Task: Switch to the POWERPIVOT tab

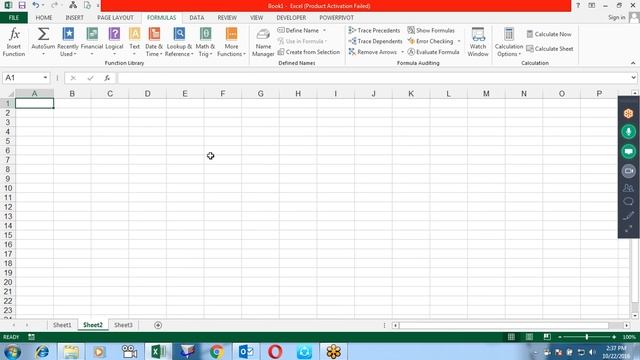Action: [x=336, y=18]
